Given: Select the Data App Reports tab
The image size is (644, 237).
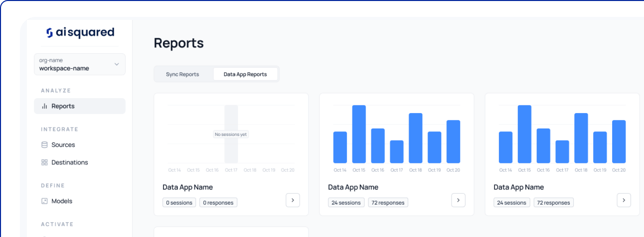Looking at the screenshot, I should point(245,74).
